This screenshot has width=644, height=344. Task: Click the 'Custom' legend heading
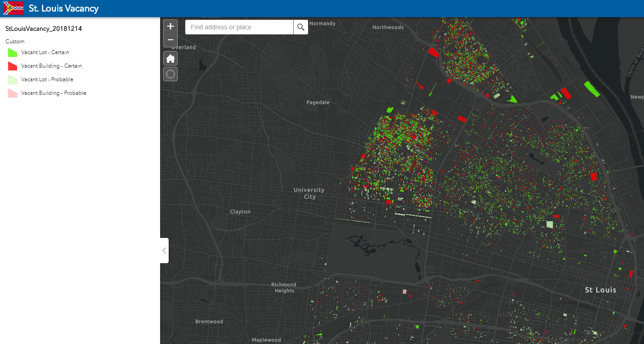[x=15, y=42]
